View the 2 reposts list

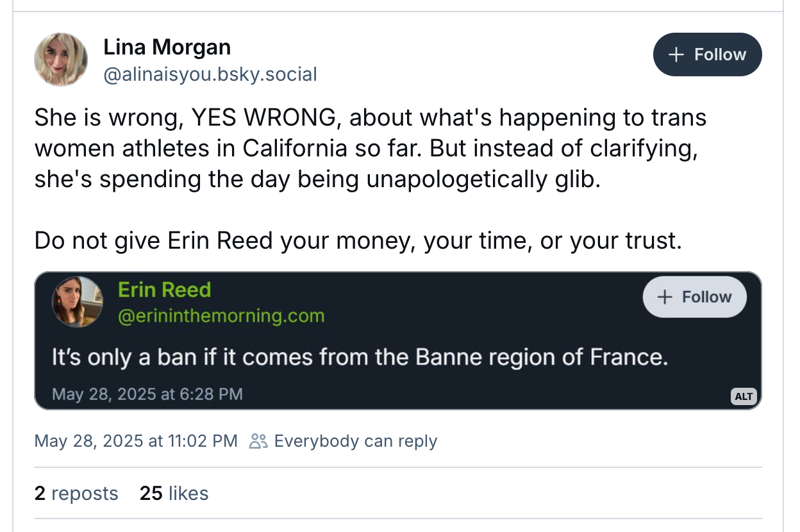click(x=76, y=494)
